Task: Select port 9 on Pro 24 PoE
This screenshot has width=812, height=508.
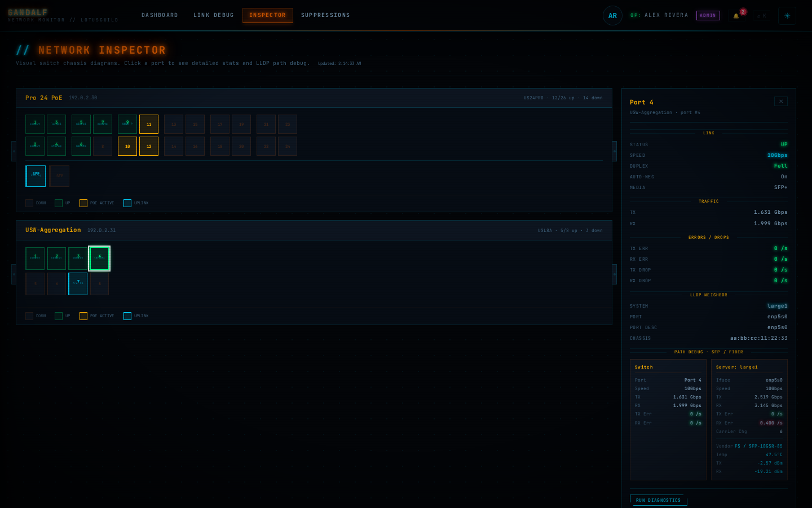Action: [x=127, y=124]
